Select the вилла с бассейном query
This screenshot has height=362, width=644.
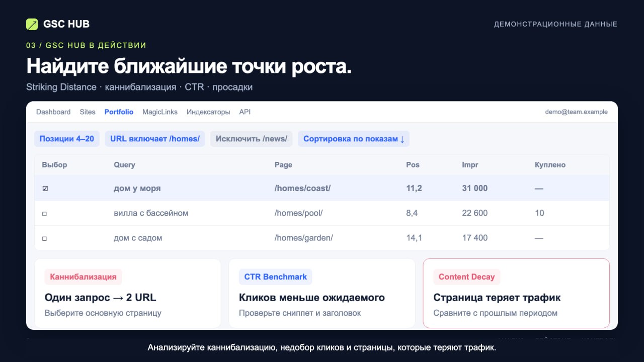point(151,213)
